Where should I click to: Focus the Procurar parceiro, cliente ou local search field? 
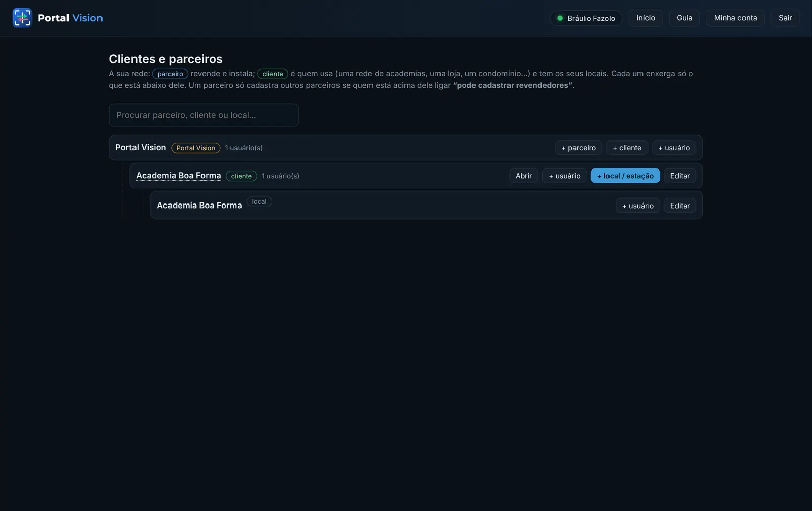pyautogui.click(x=204, y=115)
